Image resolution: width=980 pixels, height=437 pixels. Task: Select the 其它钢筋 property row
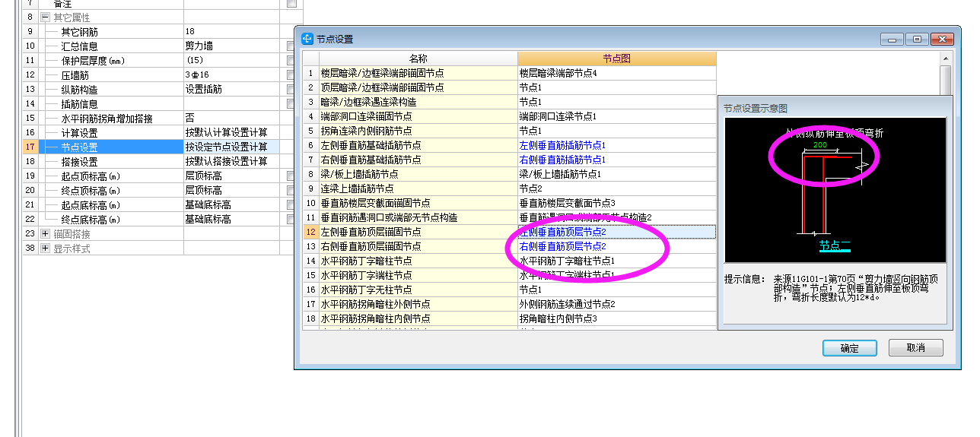coord(110,31)
